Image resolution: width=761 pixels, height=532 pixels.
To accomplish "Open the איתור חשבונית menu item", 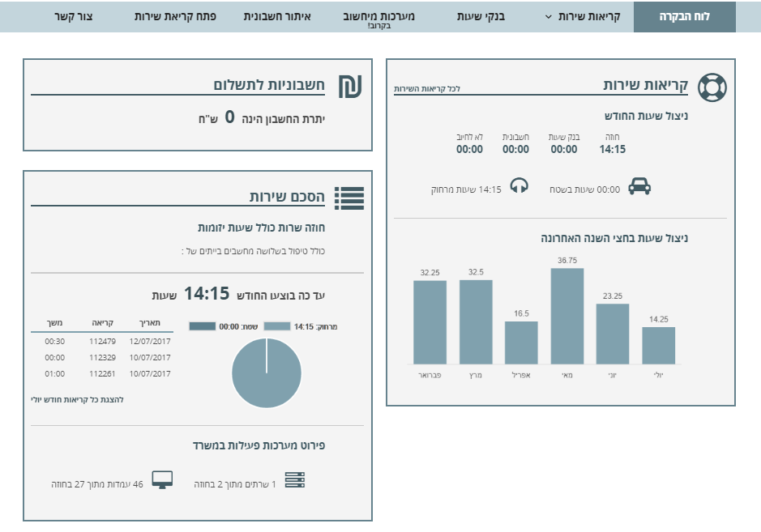I will pos(278,16).
